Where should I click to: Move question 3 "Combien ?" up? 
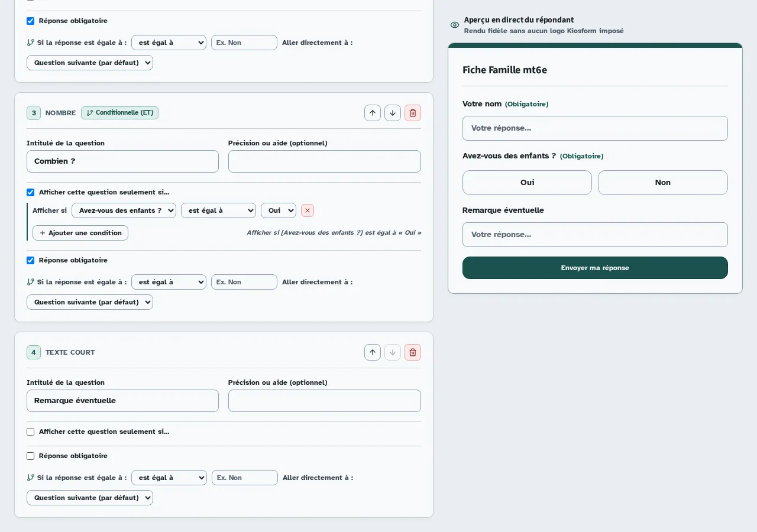click(x=373, y=113)
